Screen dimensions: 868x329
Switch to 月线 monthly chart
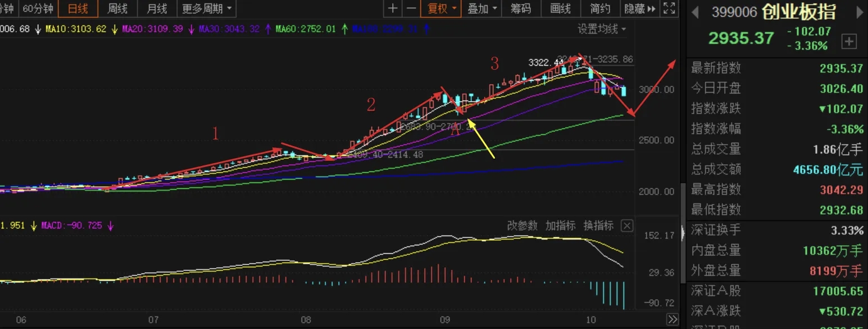(x=157, y=8)
